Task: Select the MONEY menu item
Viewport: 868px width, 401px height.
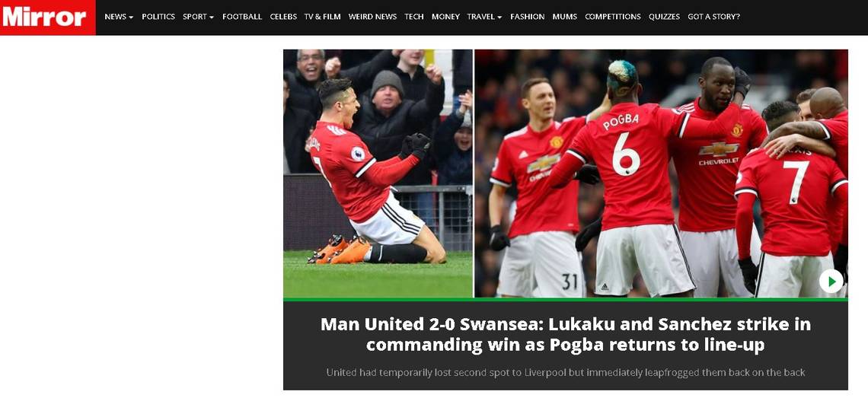Action: click(445, 17)
